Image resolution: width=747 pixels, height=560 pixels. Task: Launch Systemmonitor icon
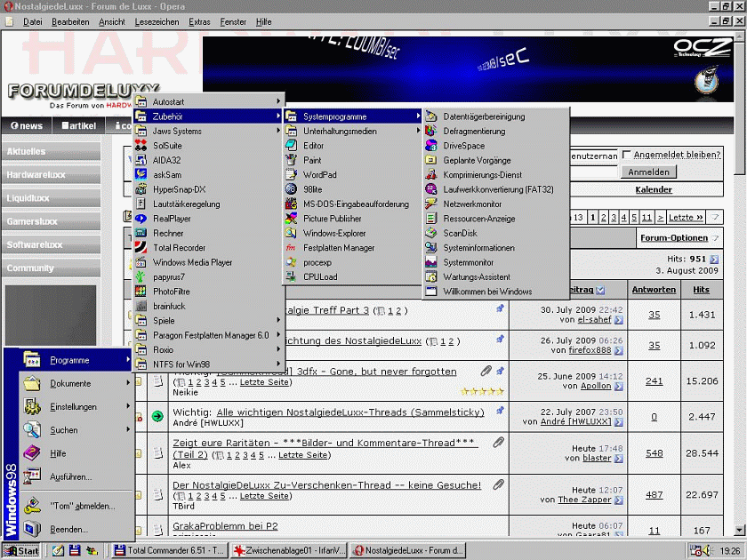431,262
